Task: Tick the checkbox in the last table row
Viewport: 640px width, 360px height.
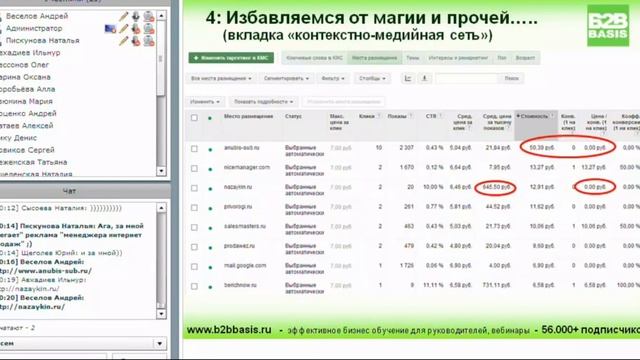Action: pyautogui.click(x=194, y=286)
